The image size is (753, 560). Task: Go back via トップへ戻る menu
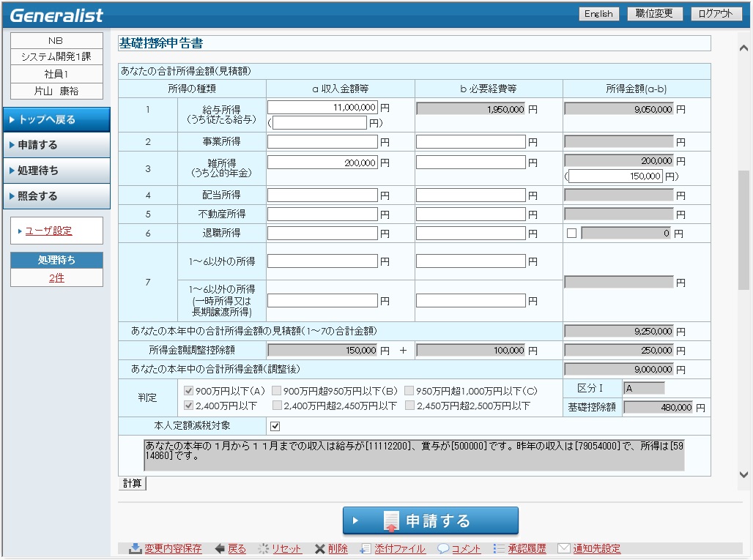(x=56, y=119)
